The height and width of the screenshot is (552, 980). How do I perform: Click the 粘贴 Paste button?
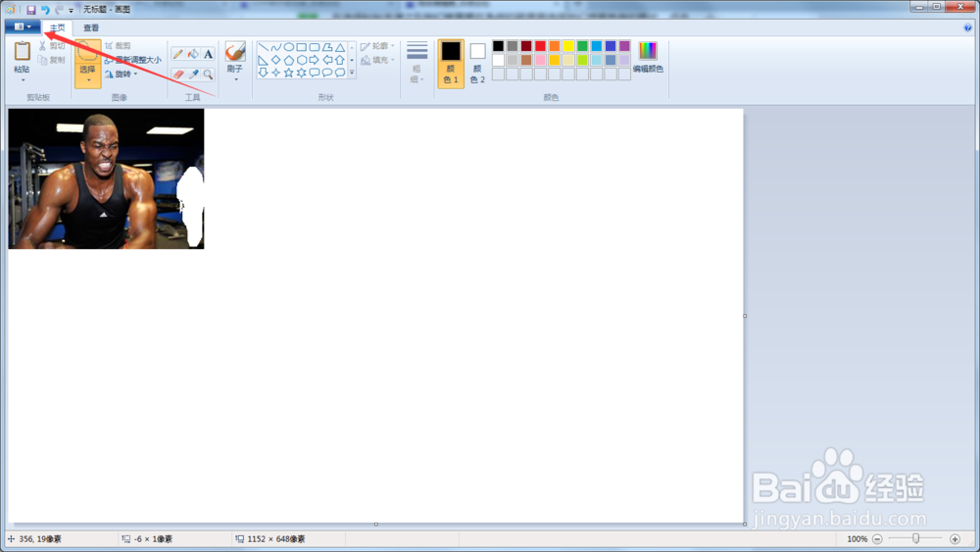click(x=23, y=58)
